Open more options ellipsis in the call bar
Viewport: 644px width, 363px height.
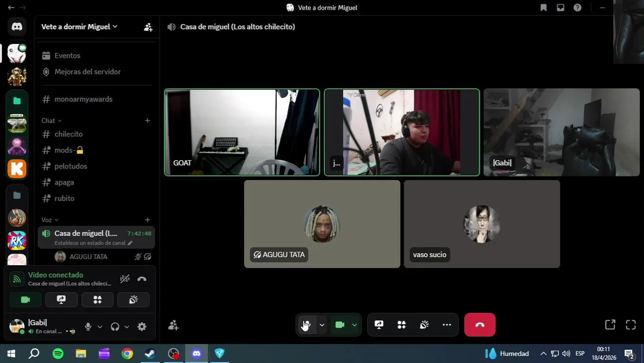(447, 325)
